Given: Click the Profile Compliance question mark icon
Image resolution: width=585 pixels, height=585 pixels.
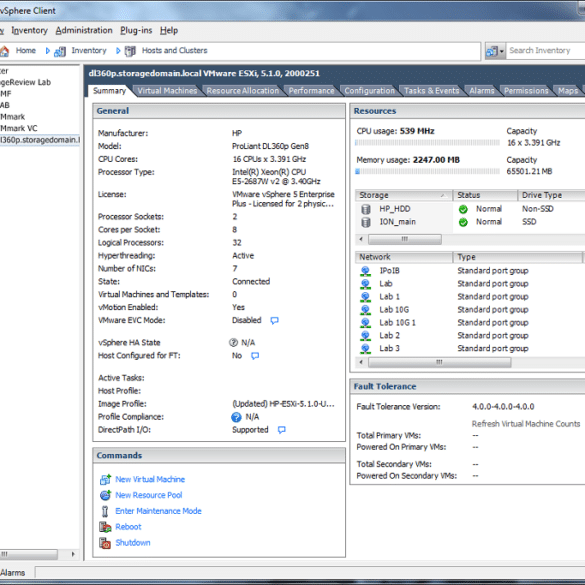Looking at the screenshot, I should (236, 417).
